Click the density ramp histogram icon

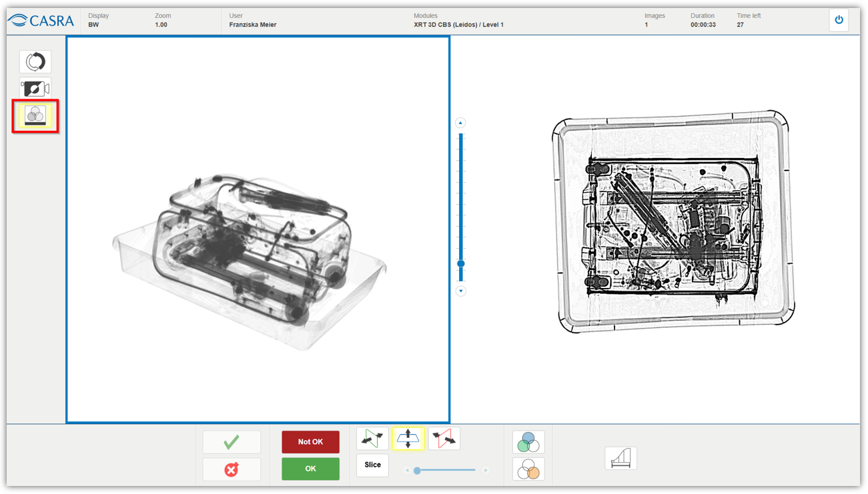620,458
